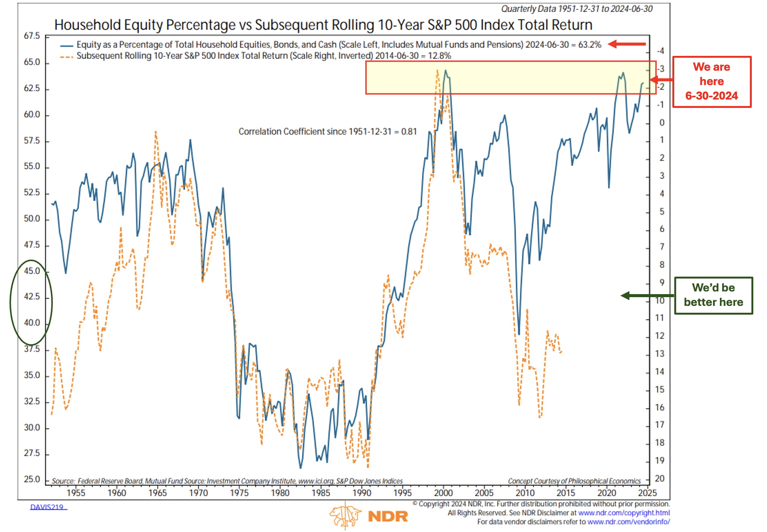Click the 9 label on right axis
767x532 pixels.
(x=662, y=283)
